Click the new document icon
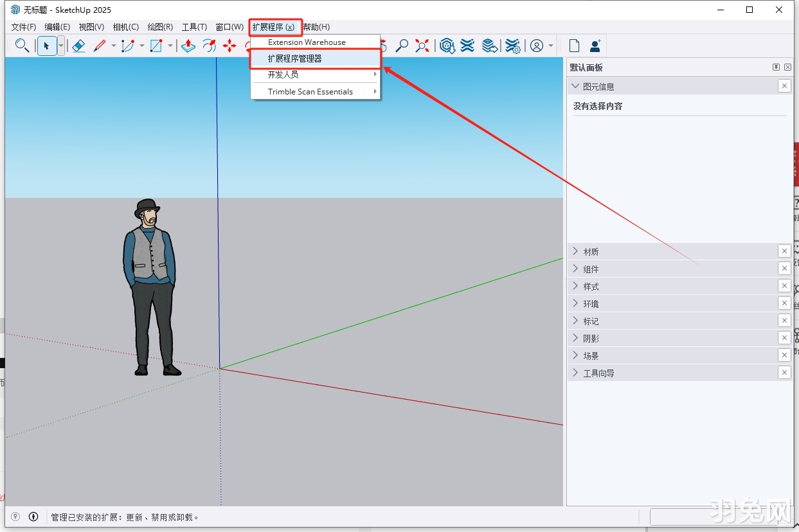799x532 pixels. pos(573,45)
